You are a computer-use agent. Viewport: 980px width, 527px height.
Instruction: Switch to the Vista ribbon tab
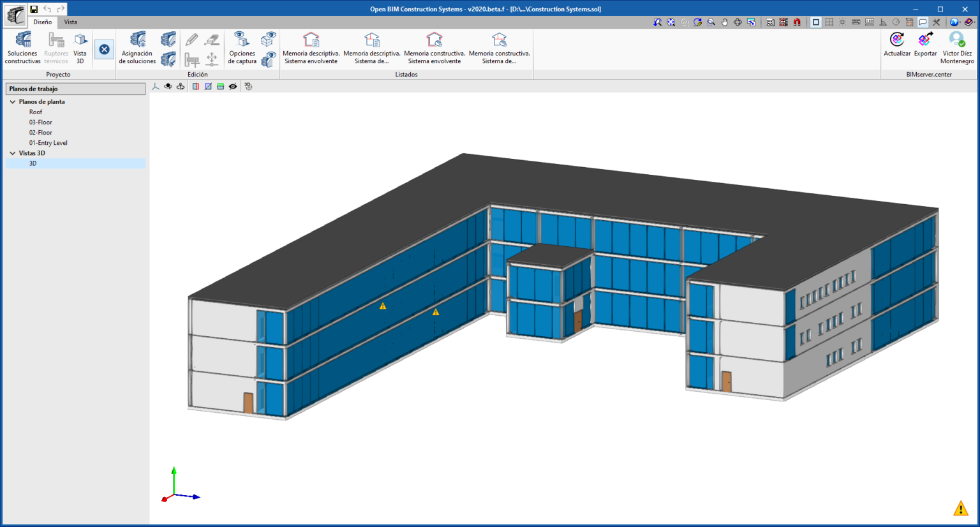click(70, 22)
